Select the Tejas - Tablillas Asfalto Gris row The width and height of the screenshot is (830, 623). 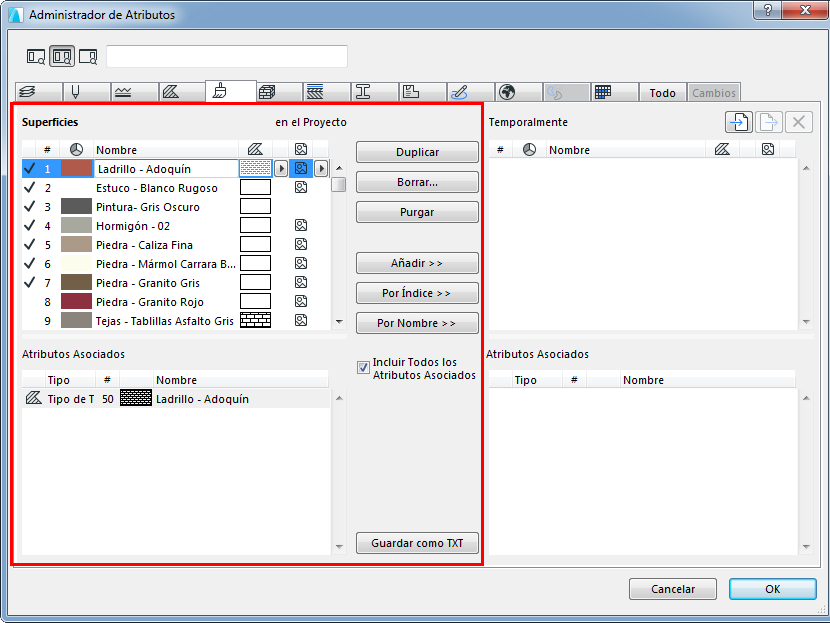tap(176, 321)
